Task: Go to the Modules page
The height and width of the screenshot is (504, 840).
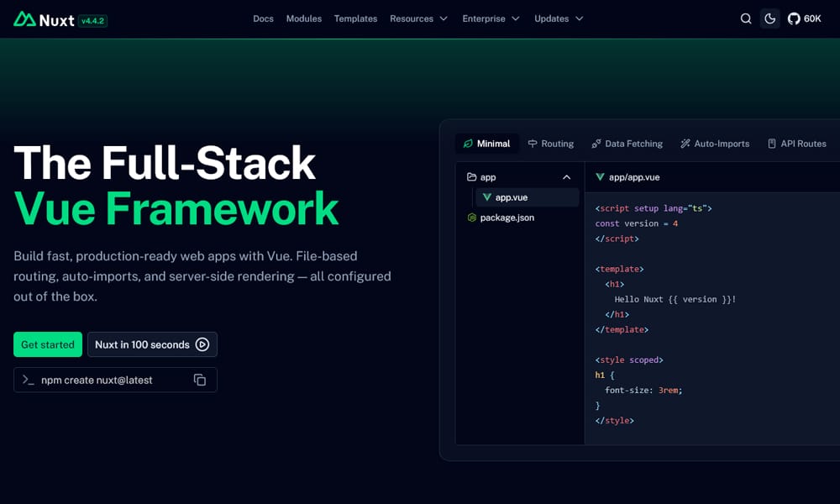Action: (304, 18)
